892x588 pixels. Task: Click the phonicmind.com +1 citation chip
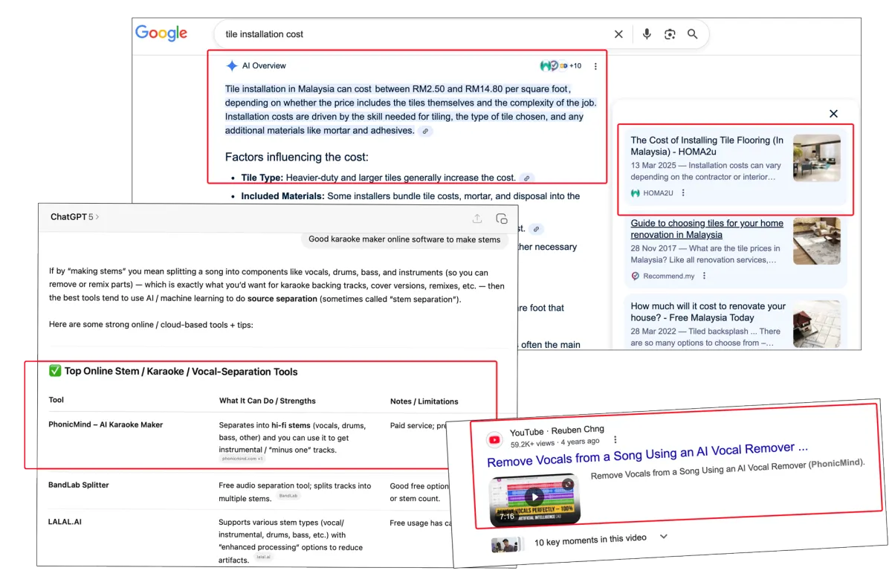point(242,459)
